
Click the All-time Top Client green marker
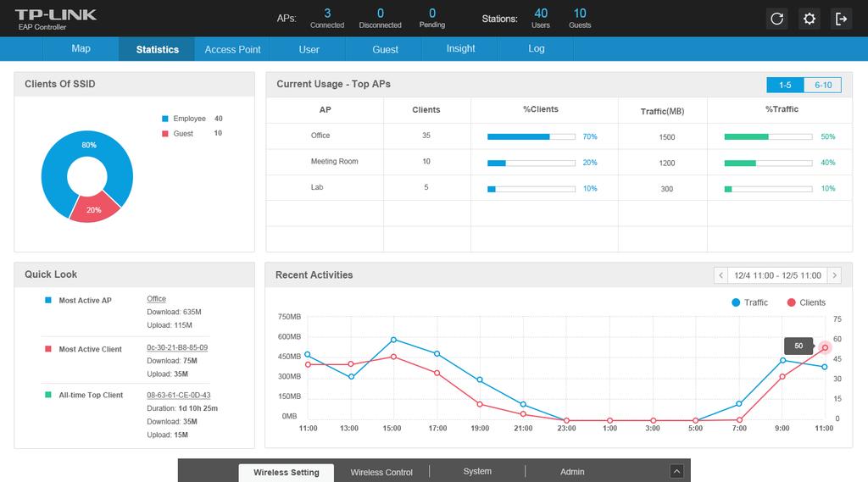click(47, 395)
